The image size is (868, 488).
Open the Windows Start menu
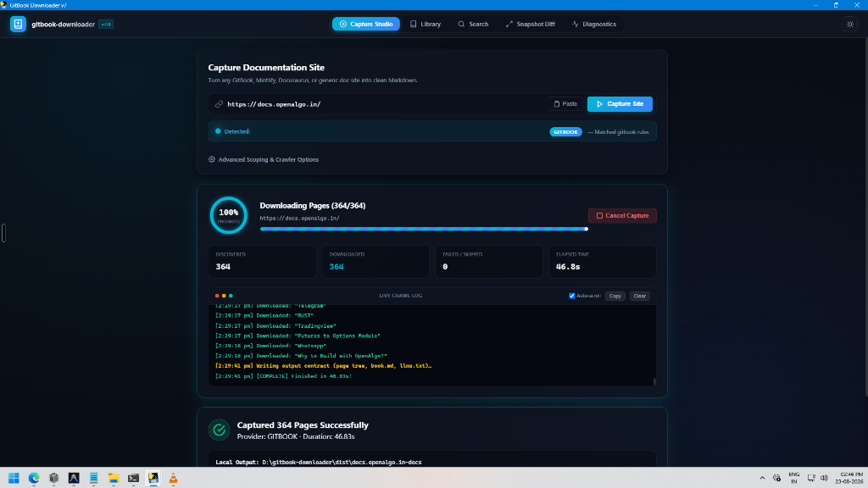[x=14, y=478]
